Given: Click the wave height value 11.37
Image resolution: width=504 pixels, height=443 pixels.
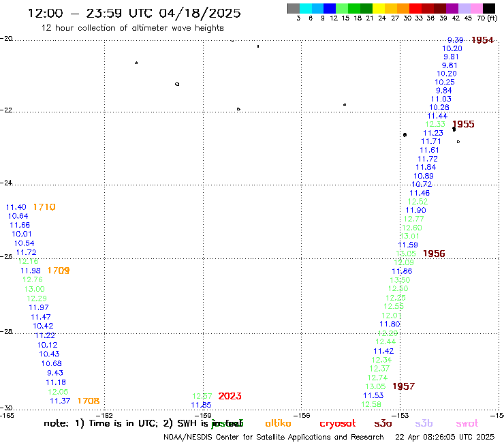Looking at the screenshot, I should (60, 401).
